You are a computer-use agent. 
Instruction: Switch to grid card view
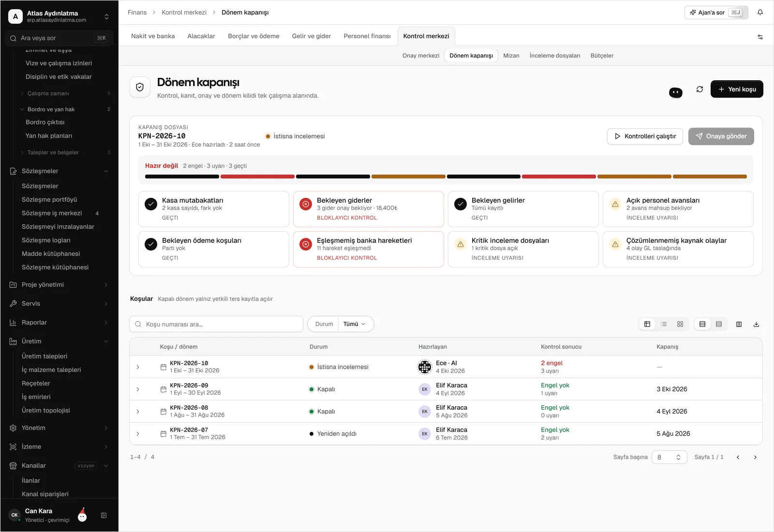[x=680, y=324]
